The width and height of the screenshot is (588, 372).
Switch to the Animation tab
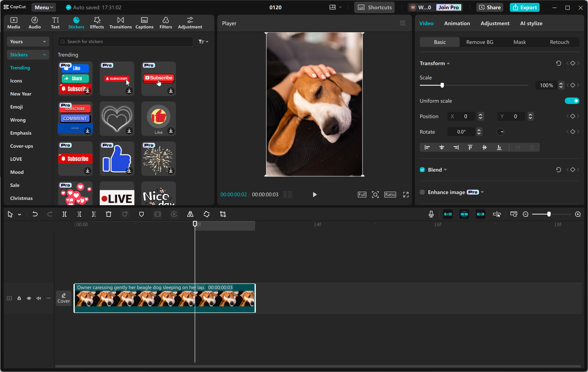[457, 23]
